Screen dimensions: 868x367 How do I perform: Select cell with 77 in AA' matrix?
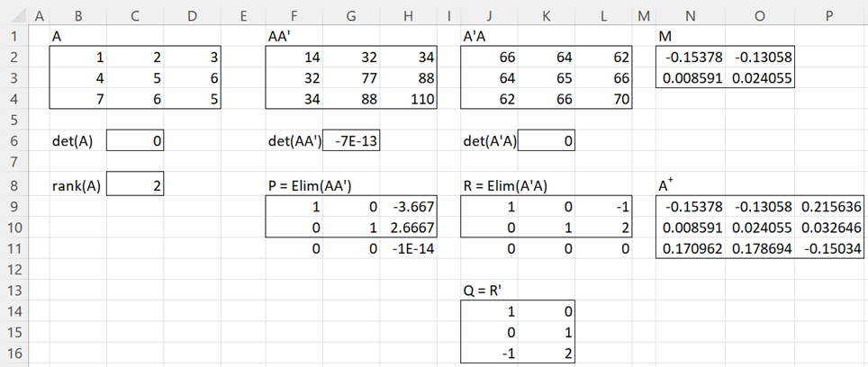tap(350, 78)
